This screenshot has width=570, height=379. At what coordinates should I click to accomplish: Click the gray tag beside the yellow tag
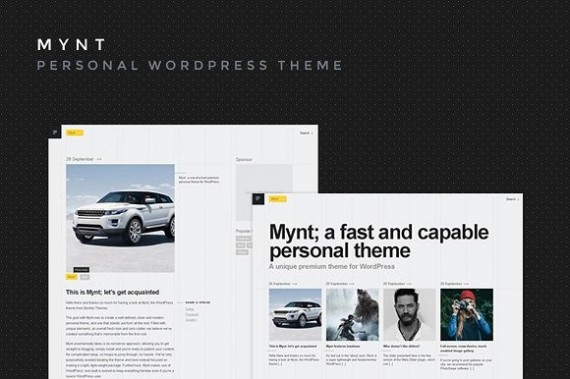pos(85,277)
